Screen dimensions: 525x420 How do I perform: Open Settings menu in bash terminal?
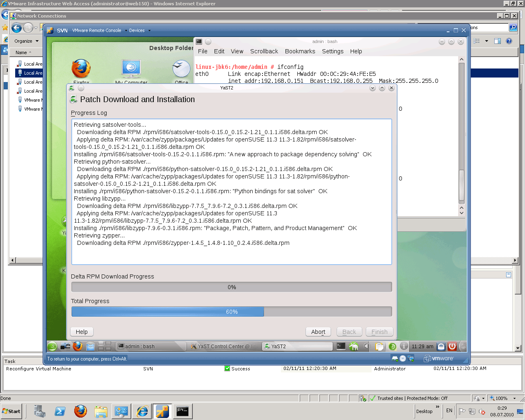(x=333, y=51)
